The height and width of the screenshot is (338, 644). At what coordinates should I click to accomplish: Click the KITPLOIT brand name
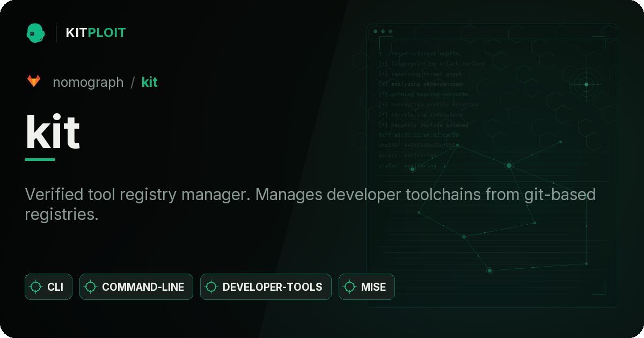coord(96,33)
